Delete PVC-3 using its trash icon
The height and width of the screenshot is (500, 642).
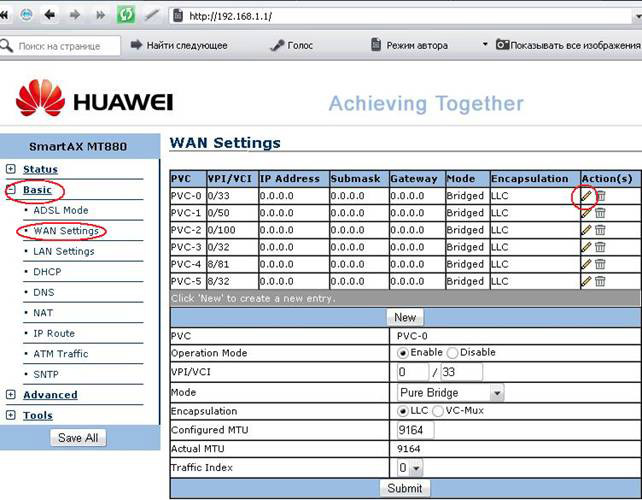[x=600, y=247]
